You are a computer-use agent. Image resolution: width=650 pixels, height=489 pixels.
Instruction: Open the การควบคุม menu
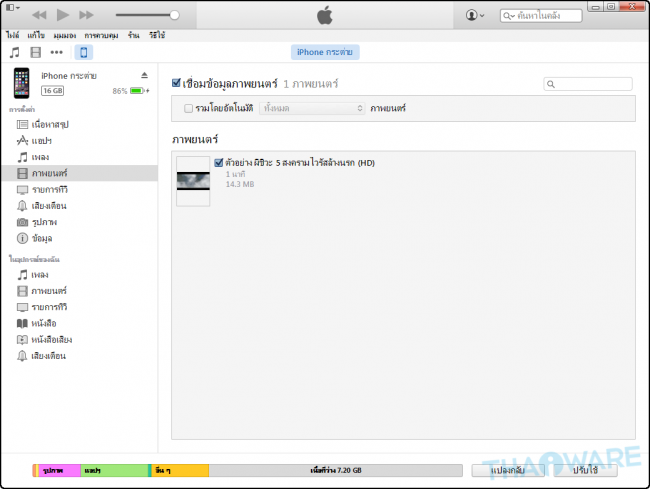click(101, 35)
